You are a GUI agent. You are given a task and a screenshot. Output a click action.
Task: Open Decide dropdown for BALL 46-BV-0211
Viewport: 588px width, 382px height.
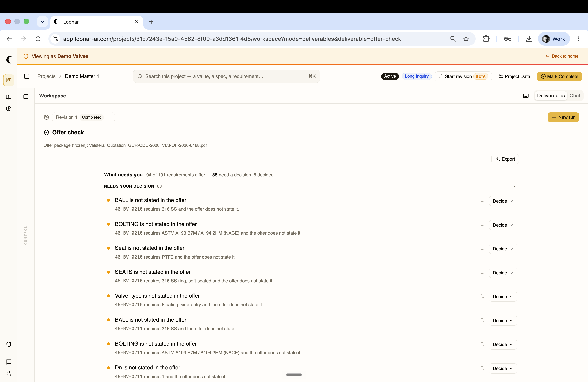point(503,320)
